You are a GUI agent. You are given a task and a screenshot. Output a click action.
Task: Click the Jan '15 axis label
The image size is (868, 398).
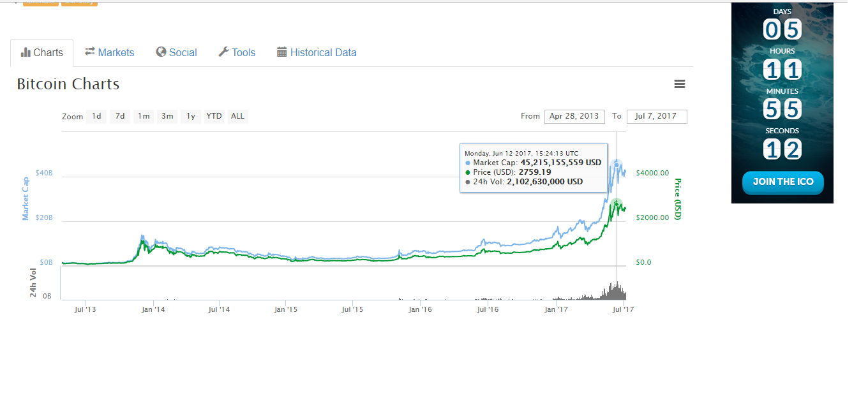pyautogui.click(x=287, y=309)
